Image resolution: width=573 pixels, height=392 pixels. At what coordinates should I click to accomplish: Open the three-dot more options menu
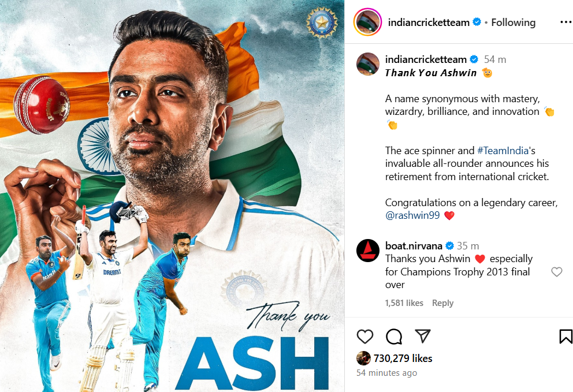pos(565,23)
